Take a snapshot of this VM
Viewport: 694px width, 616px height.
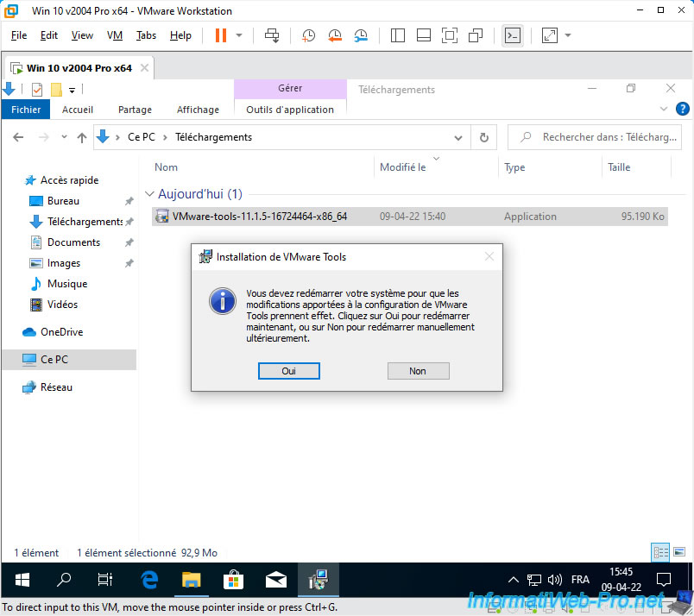click(x=308, y=35)
